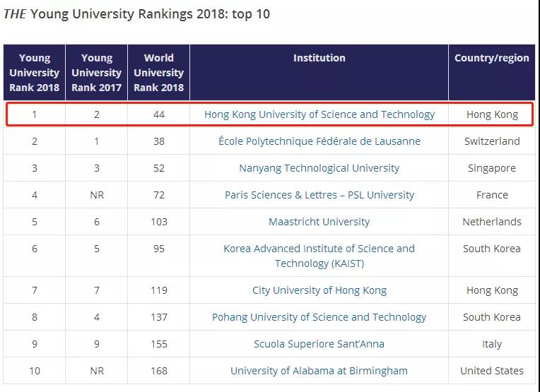Viewport: 540px width, 392px height.
Task: Open Nanyang Technological University link
Action: point(319,168)
